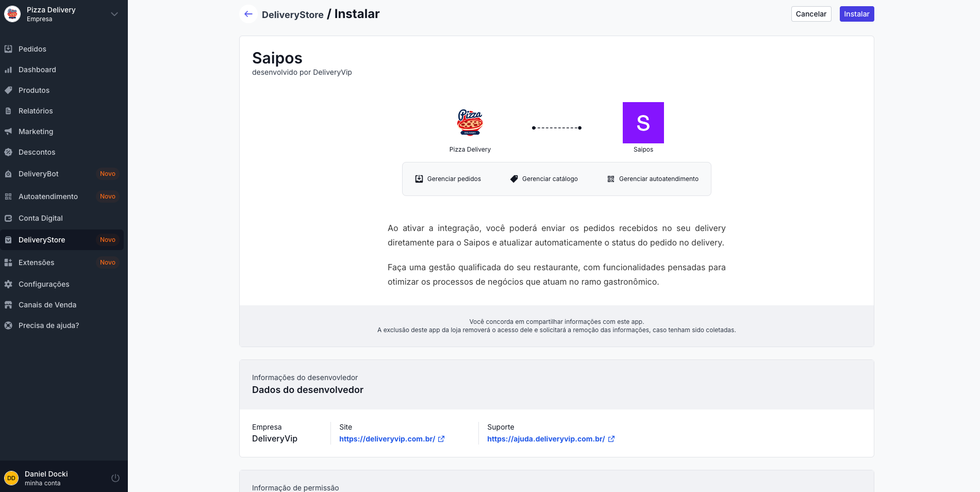
Task: Click the back arrow beside DeliveryStore
Action: tap(248, 14)
